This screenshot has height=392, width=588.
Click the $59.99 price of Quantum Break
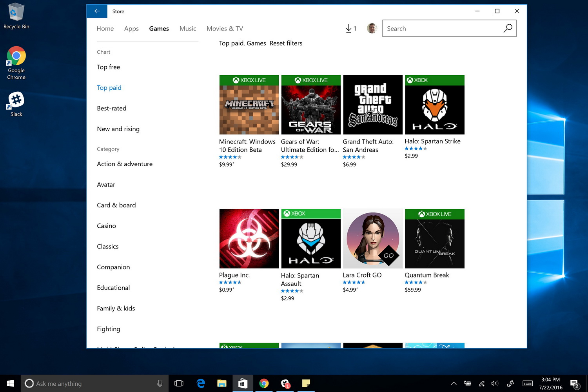[x=413, y=290]
